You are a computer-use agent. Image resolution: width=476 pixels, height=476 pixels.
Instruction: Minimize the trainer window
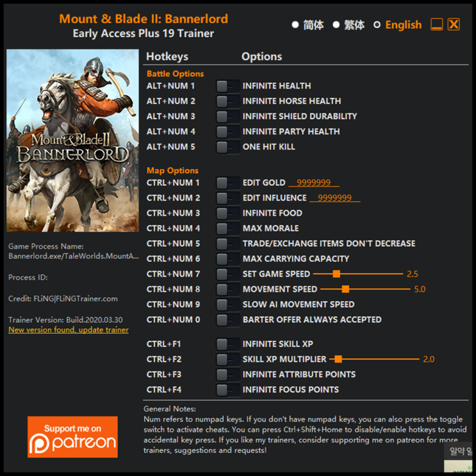click(x=436, y=24)
